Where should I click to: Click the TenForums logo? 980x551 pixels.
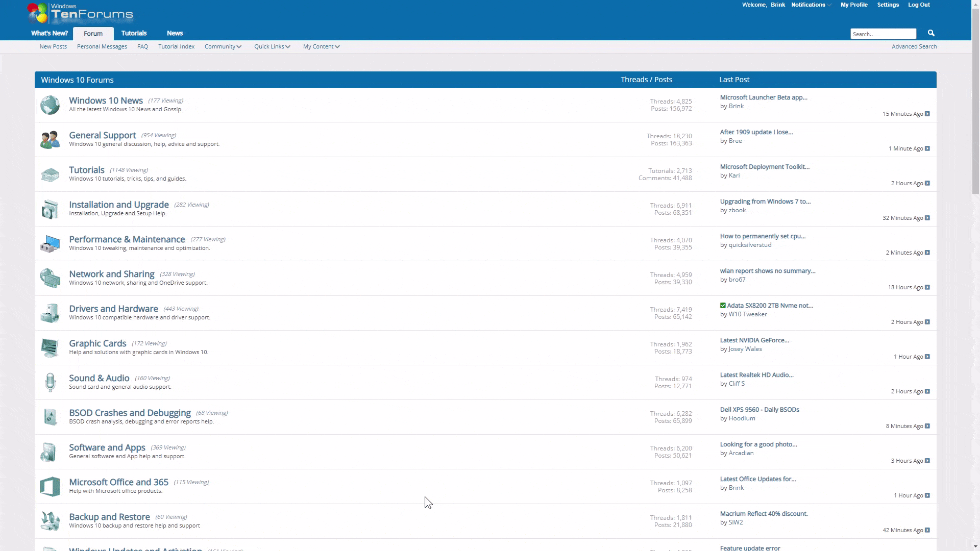[80, 14]
